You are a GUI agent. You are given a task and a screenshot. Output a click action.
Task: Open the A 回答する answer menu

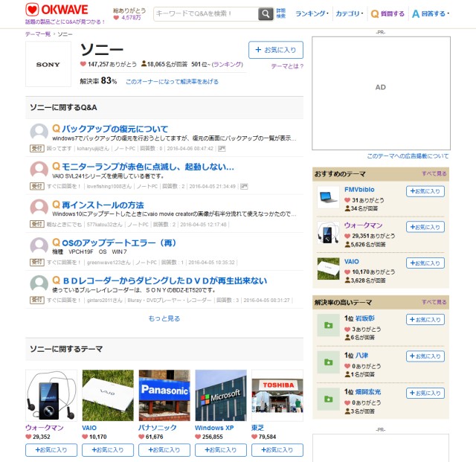tap(430, 13)
